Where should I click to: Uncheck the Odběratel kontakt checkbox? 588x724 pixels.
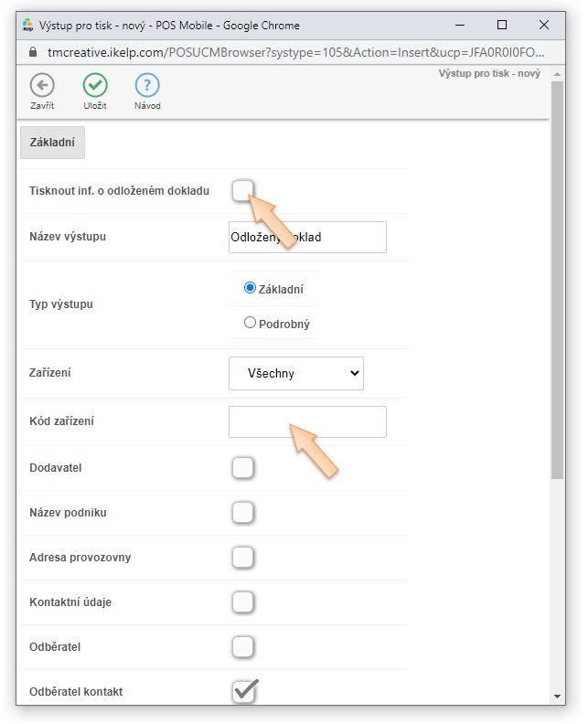click(x=243, y=692)
